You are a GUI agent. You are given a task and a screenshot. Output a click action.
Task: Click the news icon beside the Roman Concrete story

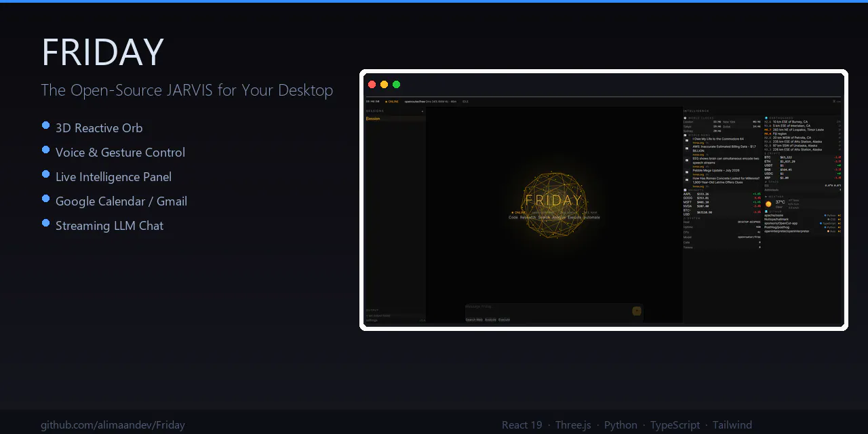pos(687,180)
